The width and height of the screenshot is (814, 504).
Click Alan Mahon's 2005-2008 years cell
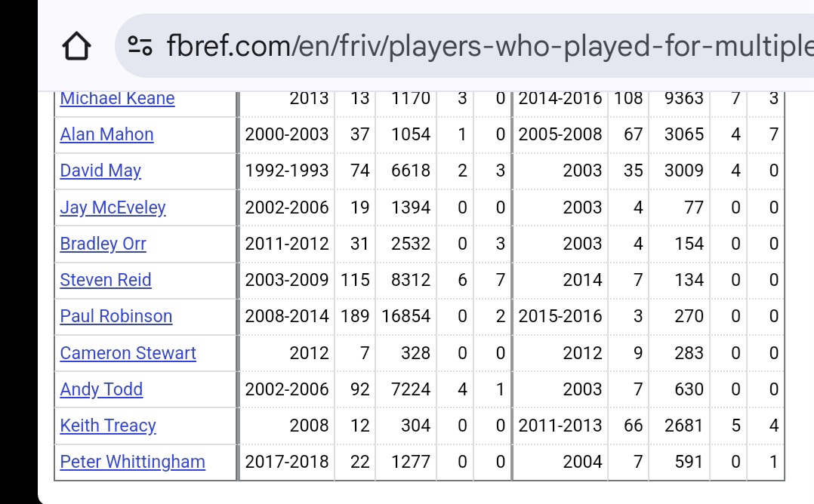coord(560,134)
